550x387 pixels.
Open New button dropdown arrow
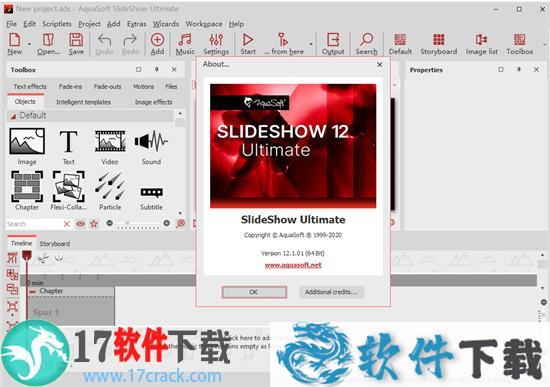click(x=29, y=44)
